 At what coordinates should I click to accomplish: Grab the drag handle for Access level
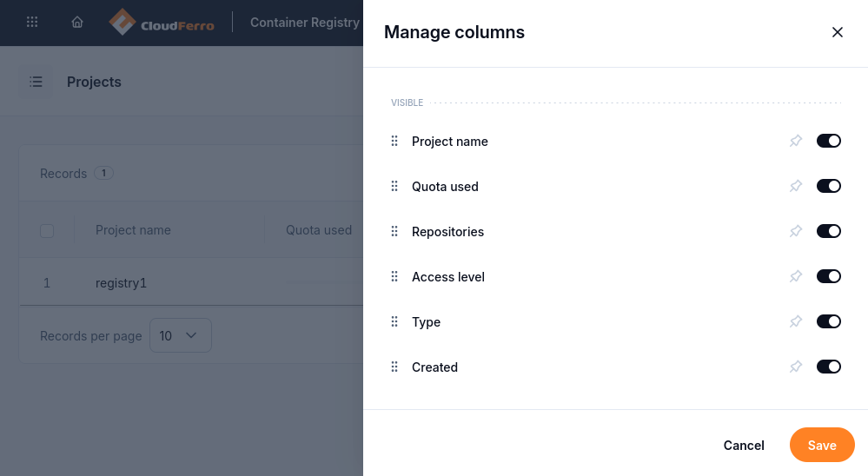394,277
